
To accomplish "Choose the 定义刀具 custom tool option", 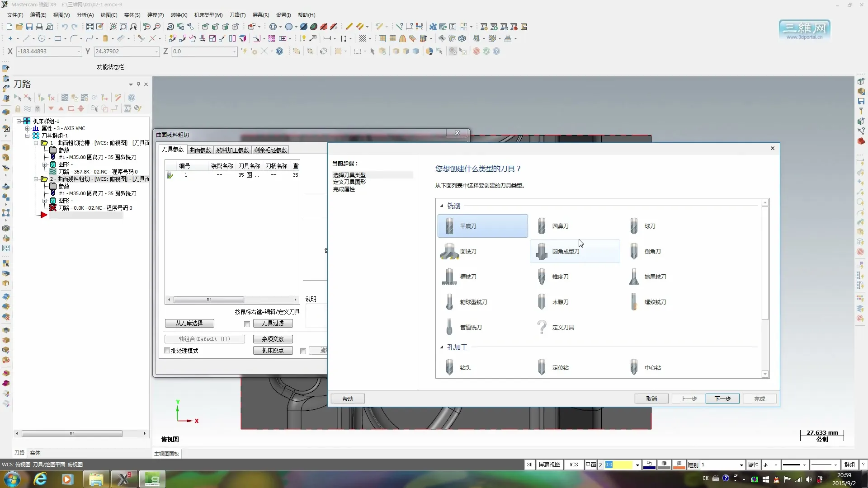I will tap(562, 327).
